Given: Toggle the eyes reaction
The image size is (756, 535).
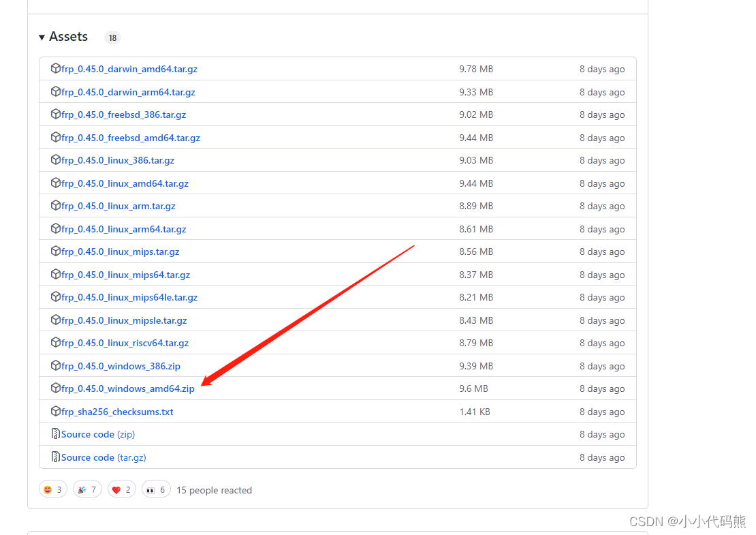Looking at the screenshot, I should 156,489.
